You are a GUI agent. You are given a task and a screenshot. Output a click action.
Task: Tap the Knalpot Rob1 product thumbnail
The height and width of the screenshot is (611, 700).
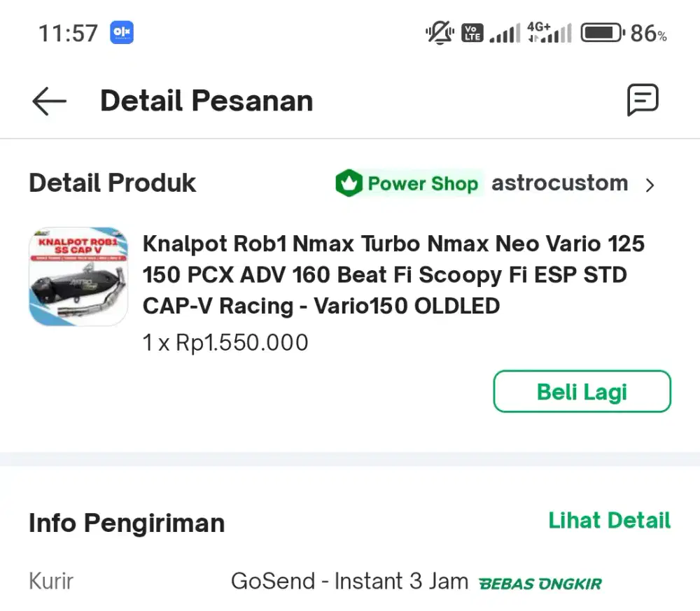(x=78, y=276)
